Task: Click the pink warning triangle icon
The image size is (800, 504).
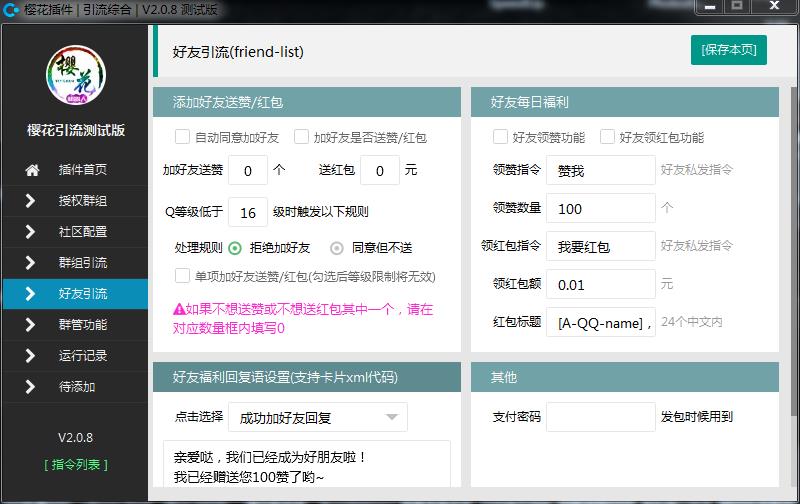Action: (x=179, y=309)
